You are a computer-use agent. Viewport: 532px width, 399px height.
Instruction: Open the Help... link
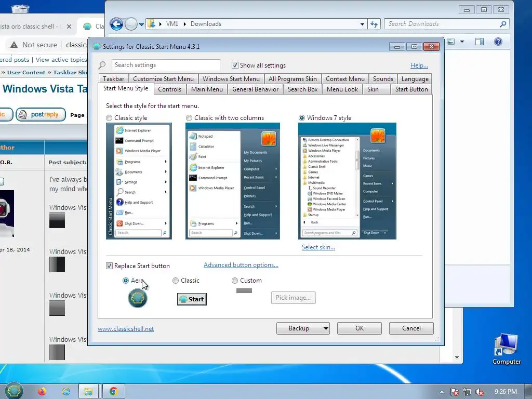click(419, 65)
